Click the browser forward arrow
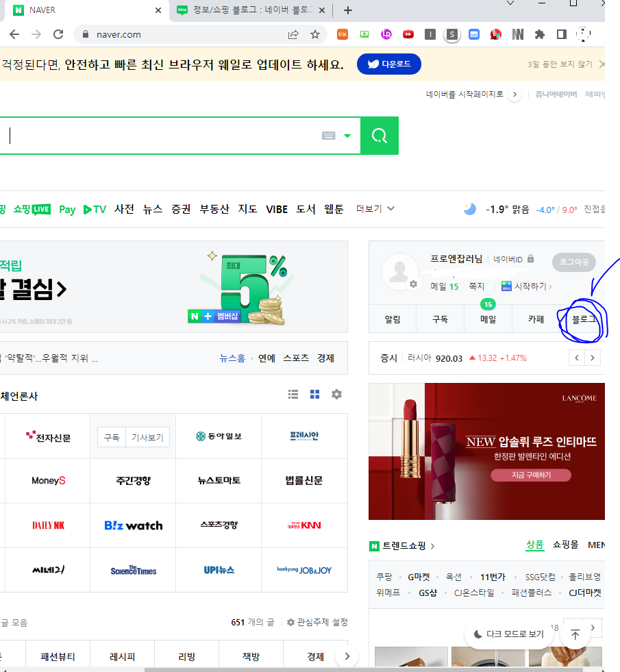The width and height of the screenshot is (620, 672). click(x=36, y=34)
